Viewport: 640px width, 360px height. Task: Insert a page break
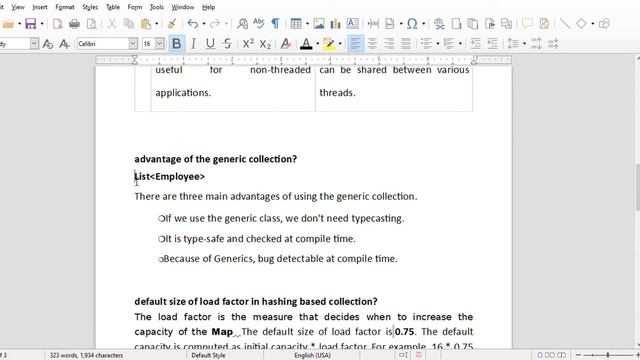[x=373, y=24]
